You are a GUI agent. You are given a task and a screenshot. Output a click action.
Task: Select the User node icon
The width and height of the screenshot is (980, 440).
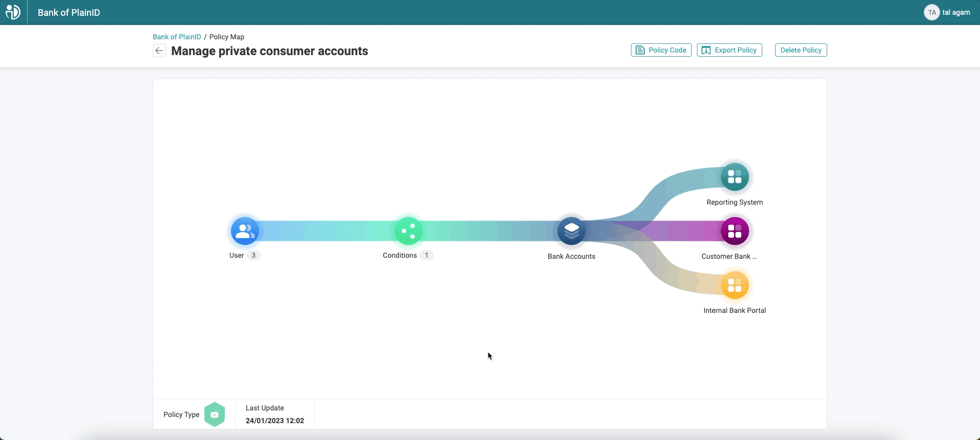(245, 231)
